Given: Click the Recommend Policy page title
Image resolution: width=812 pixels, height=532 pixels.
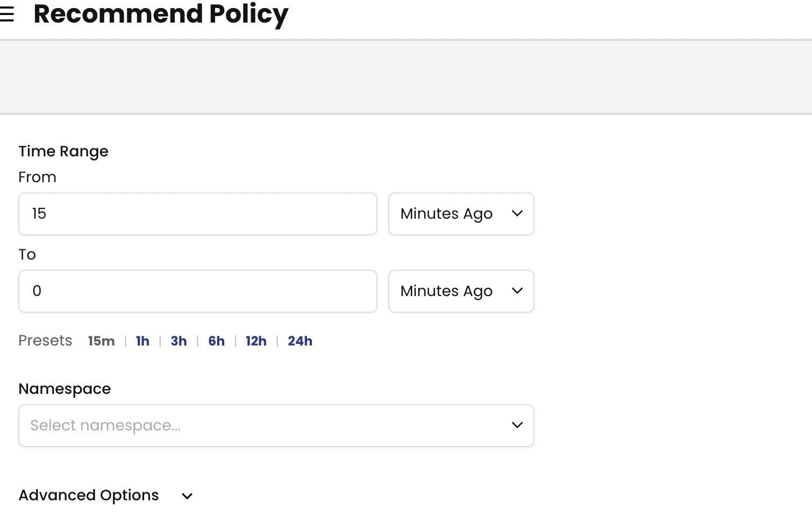Looking at the screenshot, I should (161, 14).
